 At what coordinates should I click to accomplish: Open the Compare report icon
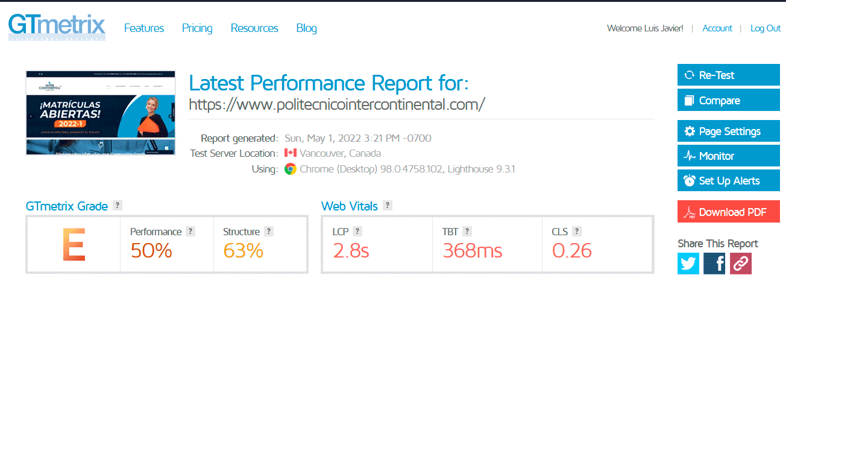[688, 100]
